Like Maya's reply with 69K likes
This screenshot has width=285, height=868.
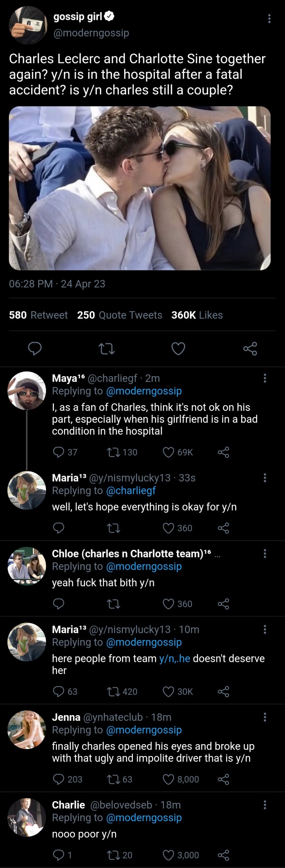tap(168, 452)
